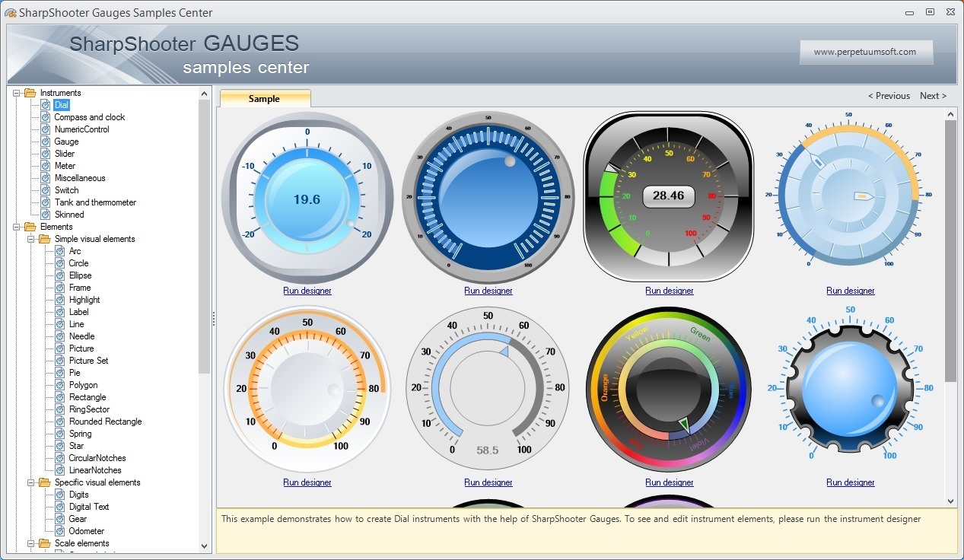Select the NumericControl instrument icon
Image resolution: width=964 pixels, height=560 pixels.
click(46, 129)
